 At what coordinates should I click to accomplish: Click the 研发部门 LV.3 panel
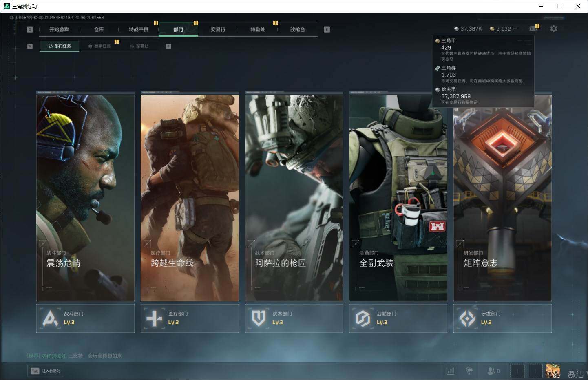pyautogui.click(x=502, y=318)
